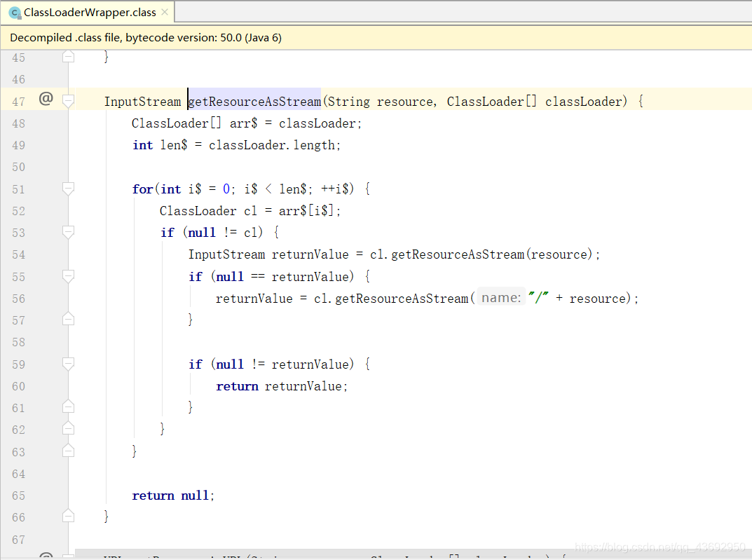Click the decompiled .class file notification banner

376,38
